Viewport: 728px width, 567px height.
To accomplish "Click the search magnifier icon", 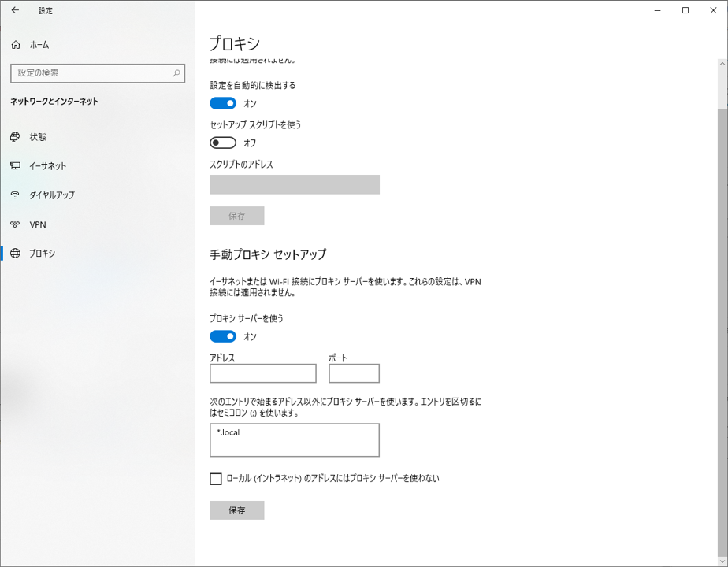I will tap(176, 73).
